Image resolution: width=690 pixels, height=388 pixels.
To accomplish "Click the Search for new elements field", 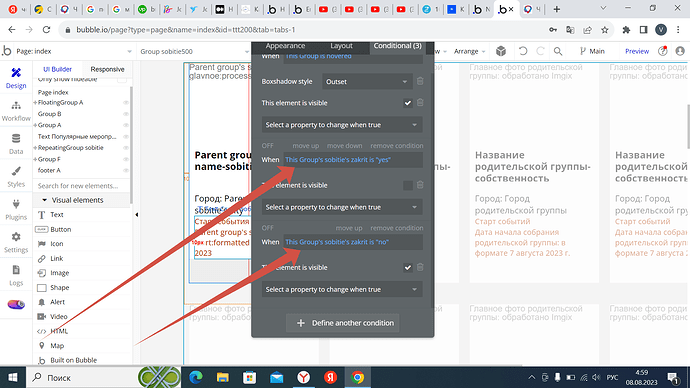I will [x=82, y=186].
